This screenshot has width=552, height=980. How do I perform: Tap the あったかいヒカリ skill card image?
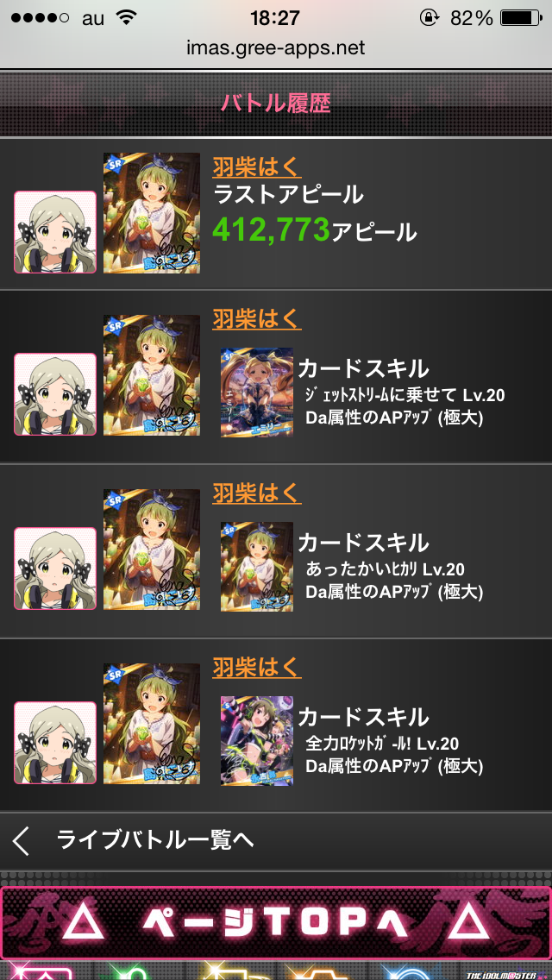(257, 567)
